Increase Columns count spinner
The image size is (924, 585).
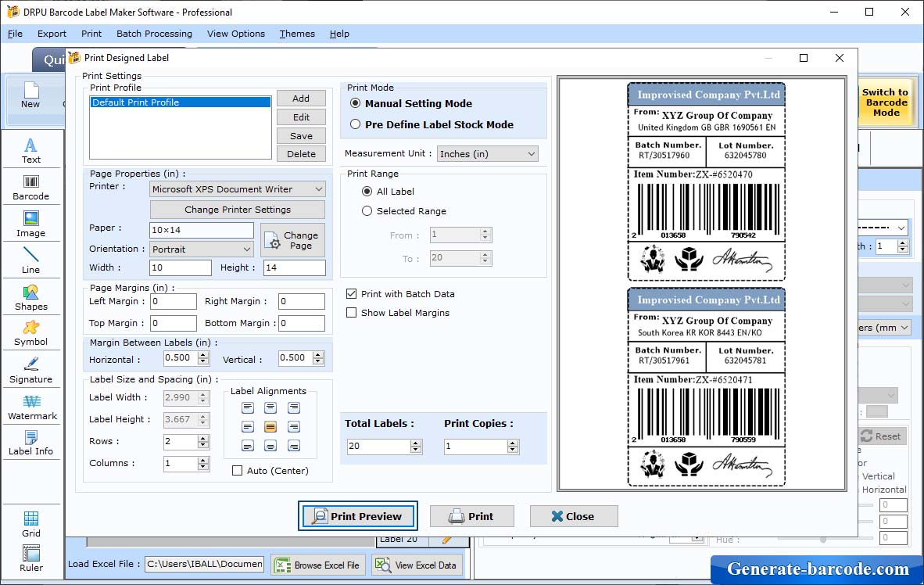coord(203,461)
